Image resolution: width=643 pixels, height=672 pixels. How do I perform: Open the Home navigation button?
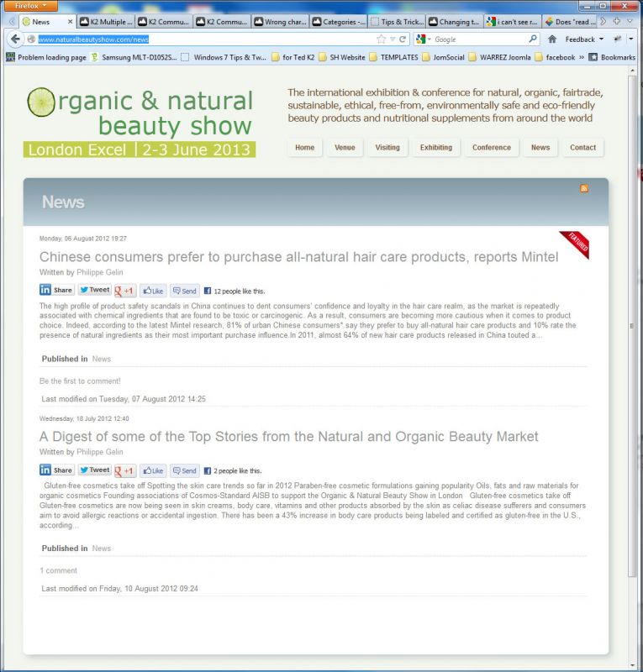click(x=304, y=148)
